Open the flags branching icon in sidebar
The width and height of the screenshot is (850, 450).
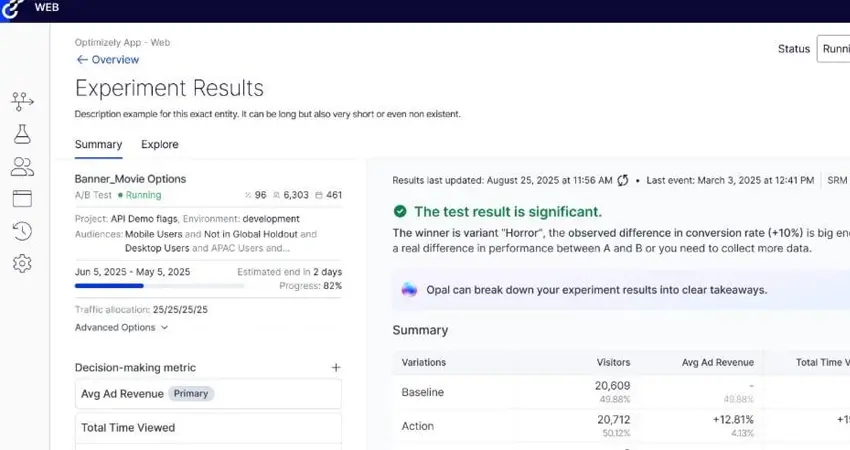pyautogui.click(x=22, y=101)
